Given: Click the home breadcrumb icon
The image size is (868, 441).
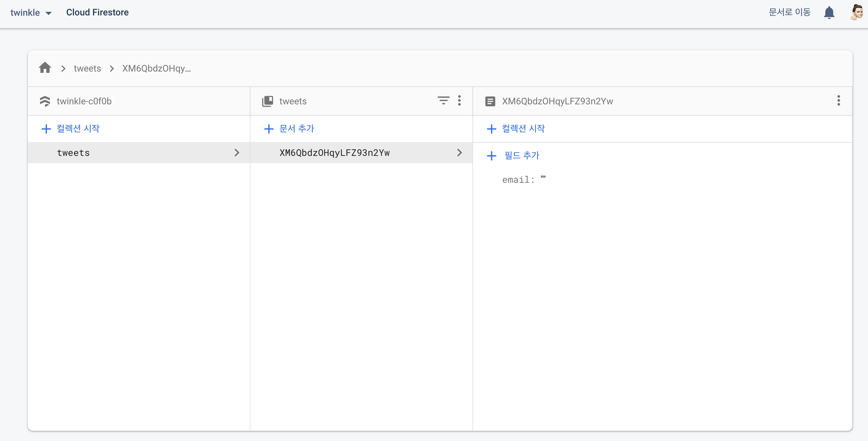Looking at the screenshot, I should [45, 68].
